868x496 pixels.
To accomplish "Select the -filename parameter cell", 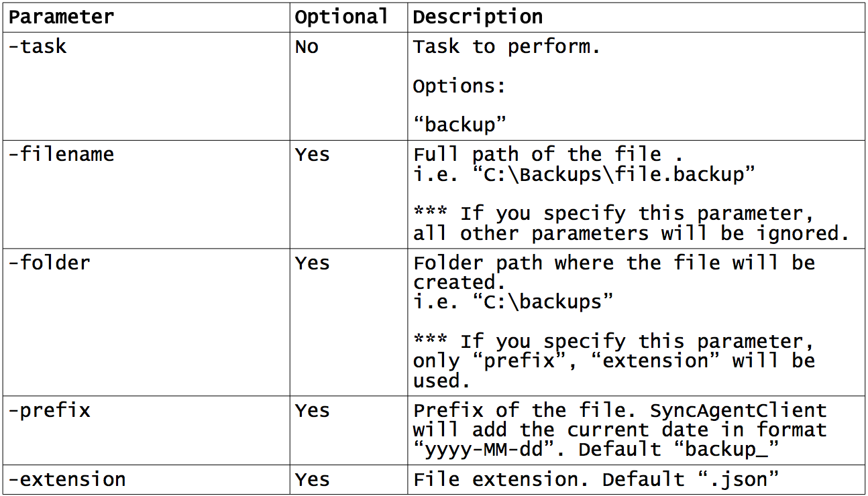I will coord(61,154).
